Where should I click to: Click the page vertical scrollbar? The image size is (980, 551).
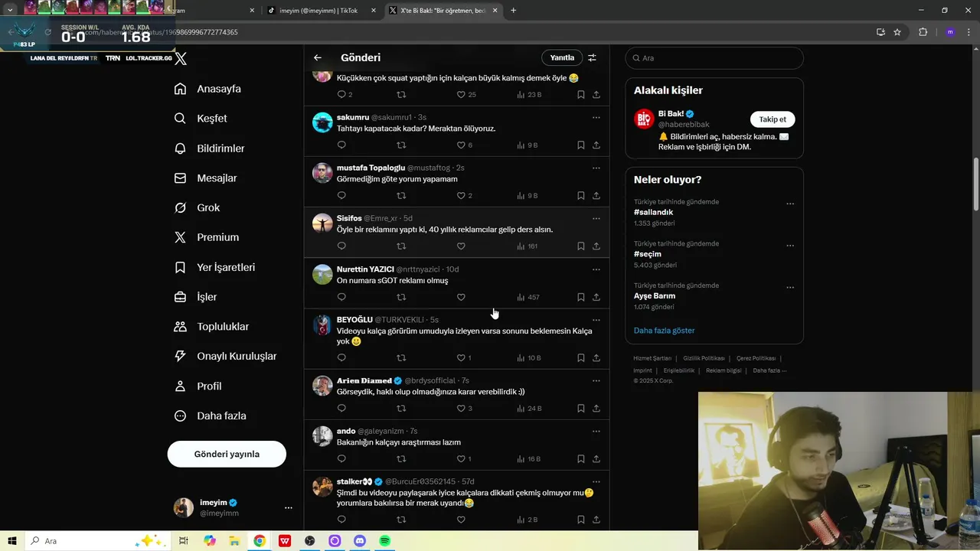(x=975, y=185)
